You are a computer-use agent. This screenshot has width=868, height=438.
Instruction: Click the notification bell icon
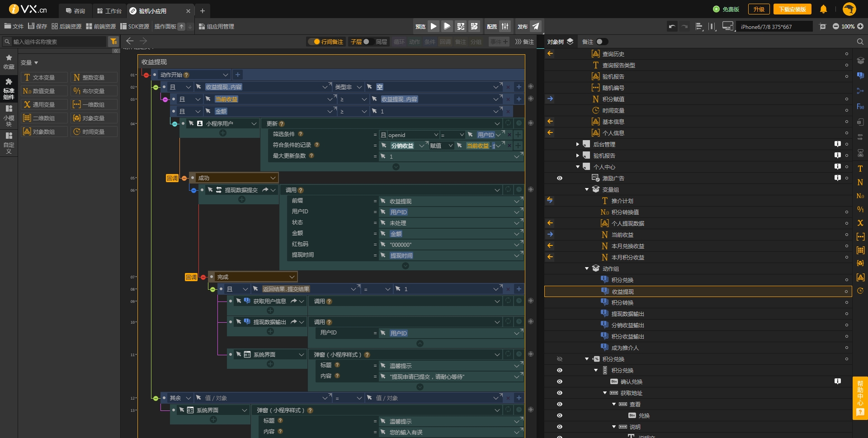click(824, 9)
